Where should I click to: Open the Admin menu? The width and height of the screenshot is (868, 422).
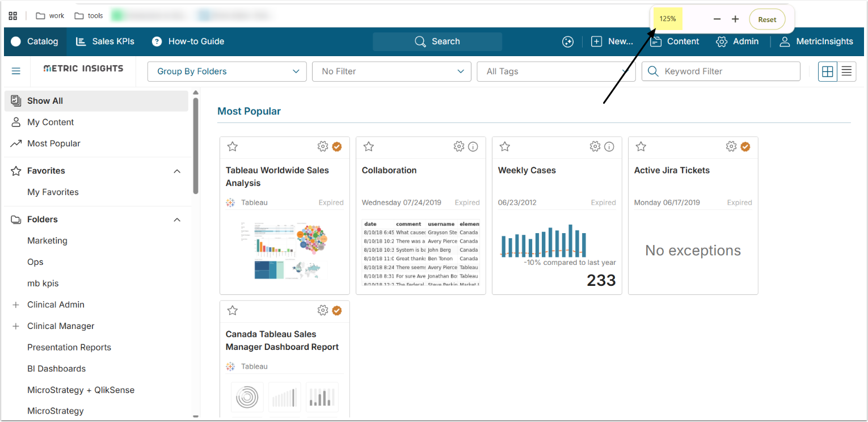point(738,41)
